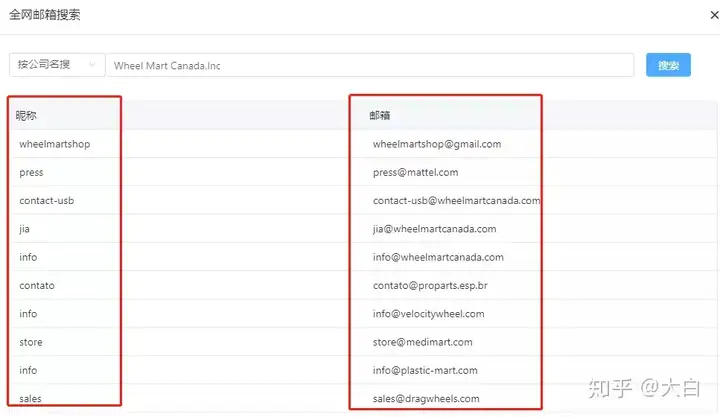Close the 全网邮箱搜索 dialog
Image resolution: width=720 pixels, height=417 pixels.
pos(714,15)
